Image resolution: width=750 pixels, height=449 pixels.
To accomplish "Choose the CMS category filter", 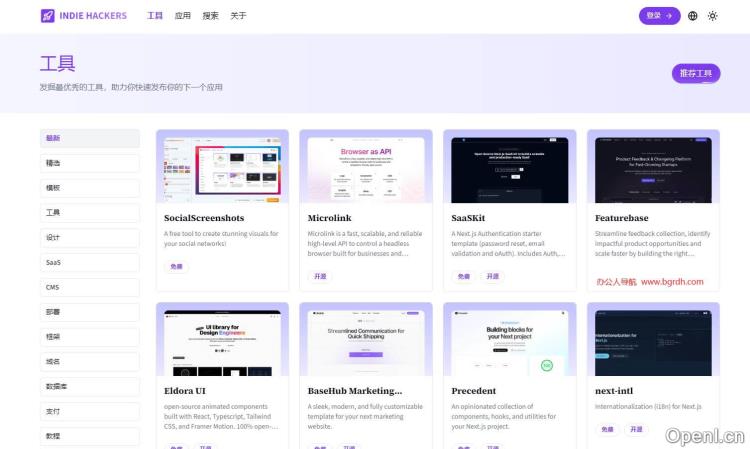I will pyautogui.click(x=89, y=287).
